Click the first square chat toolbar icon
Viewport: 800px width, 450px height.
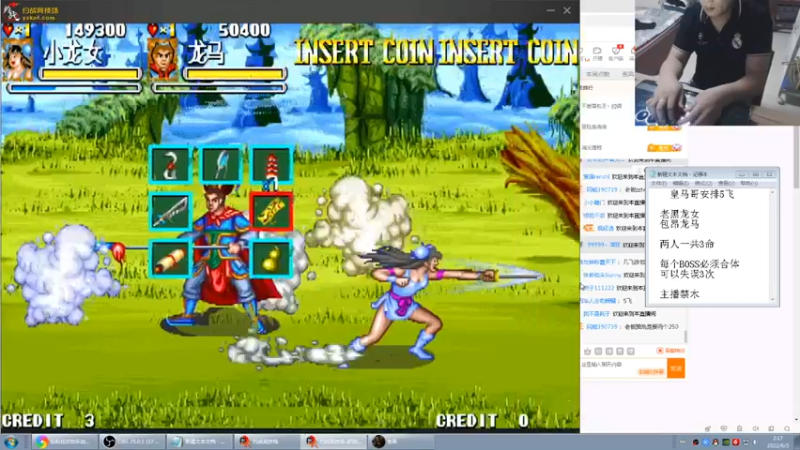[598, 351]
